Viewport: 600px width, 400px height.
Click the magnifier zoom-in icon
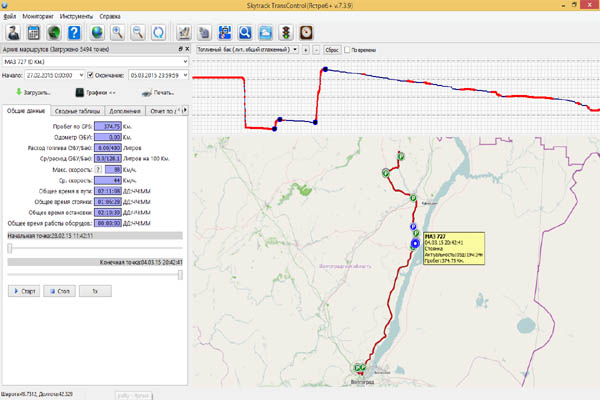pos(119,32)
